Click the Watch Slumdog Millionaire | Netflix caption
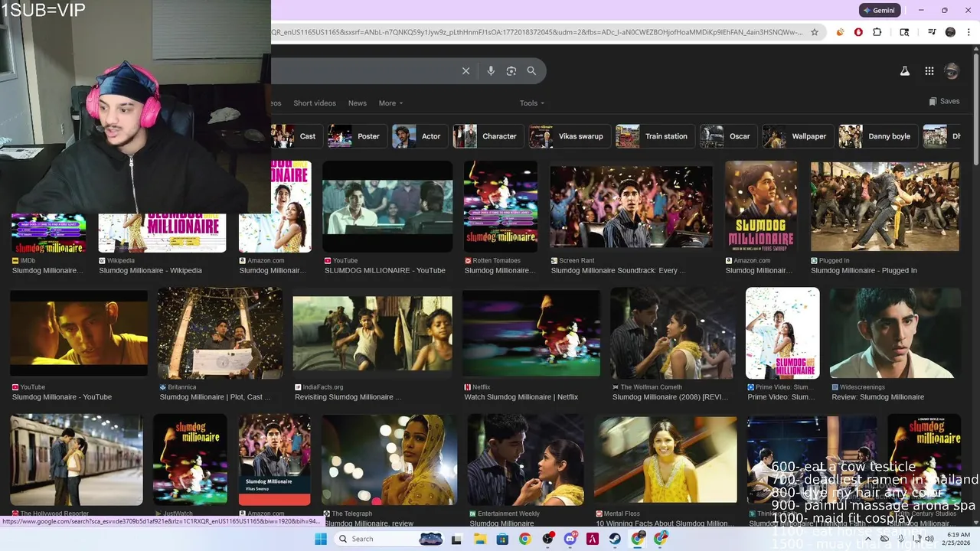Viewport: 980px width, 551px height. [x=521, y=397]
